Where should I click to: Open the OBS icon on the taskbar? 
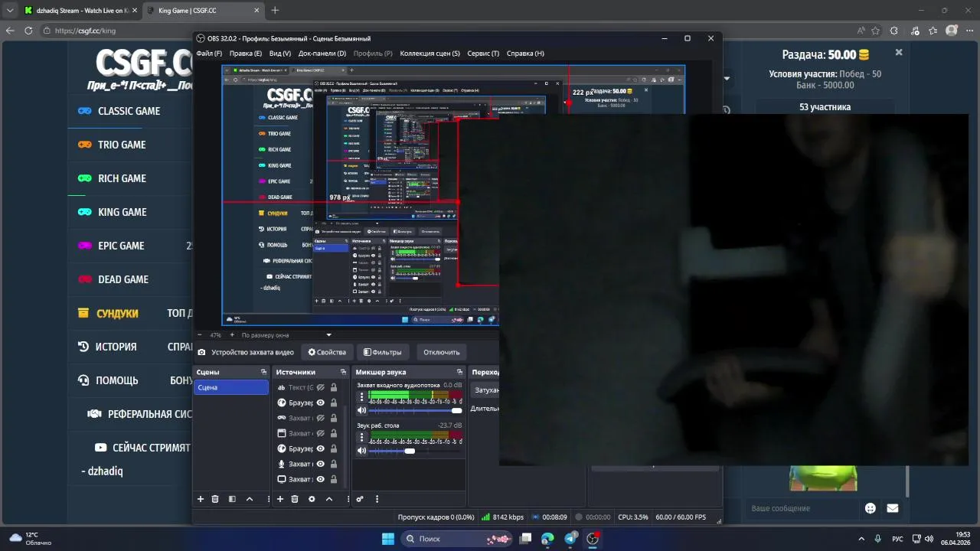[593, 539]
